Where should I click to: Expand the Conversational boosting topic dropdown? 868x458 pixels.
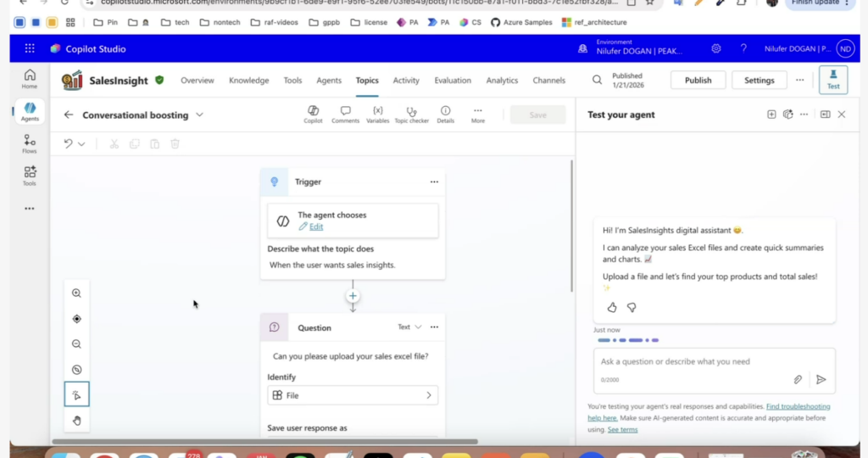pyautogui.click(x=200, y=115)
